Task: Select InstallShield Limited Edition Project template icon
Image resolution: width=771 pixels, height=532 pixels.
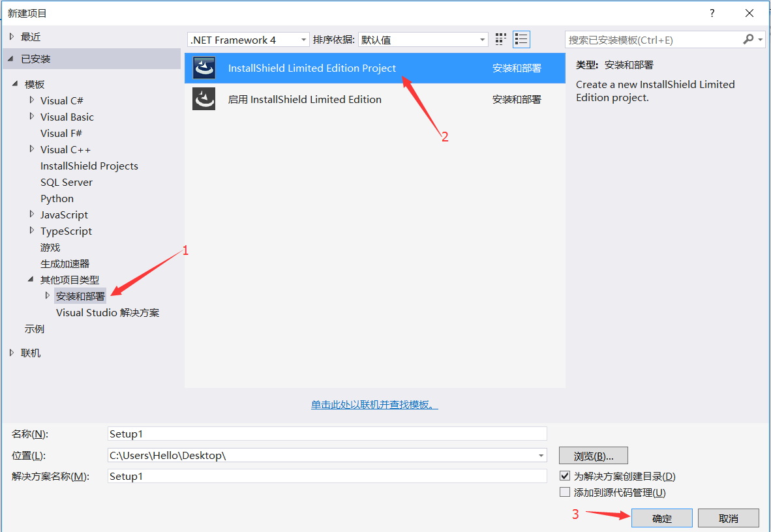Action: tap(204, 68)
